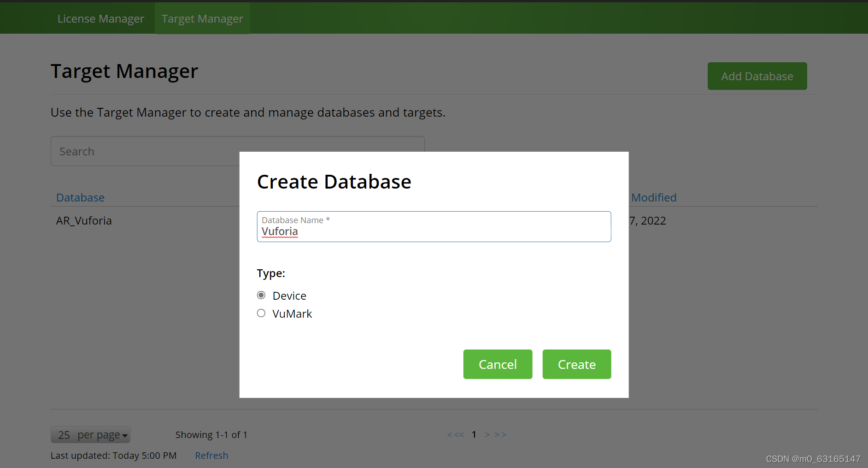868x468 pixels.
Task: Sort by the Modified column header
Action: 654,197
